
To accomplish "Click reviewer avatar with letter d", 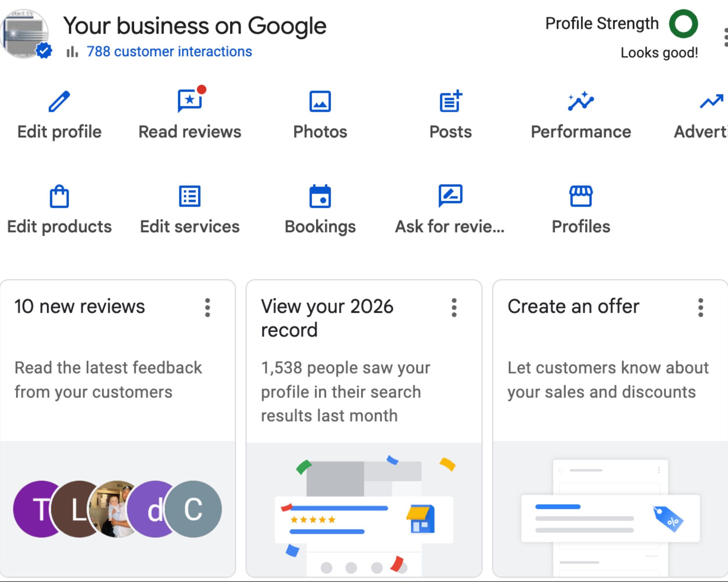I will click(x=147, y=509).
